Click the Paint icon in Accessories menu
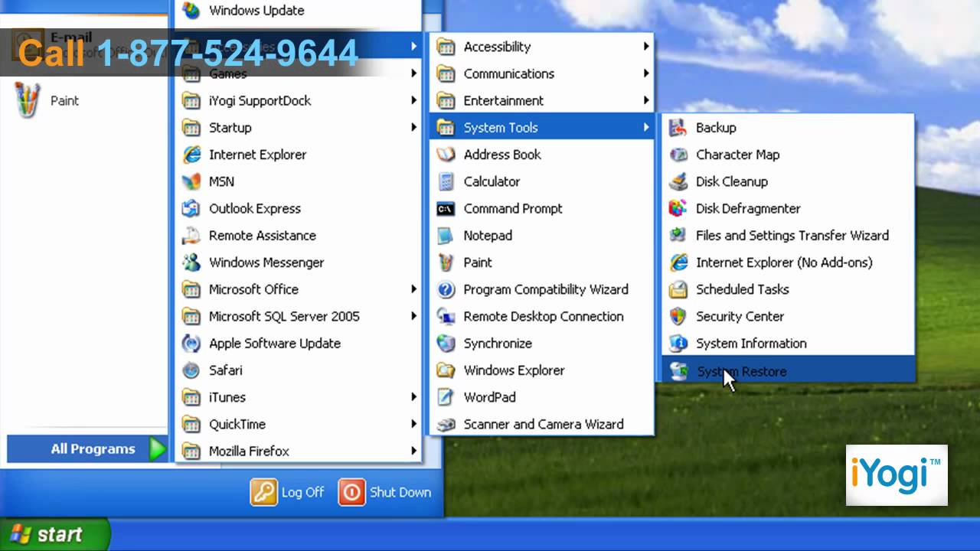980x551 pixels. (446, 262)
